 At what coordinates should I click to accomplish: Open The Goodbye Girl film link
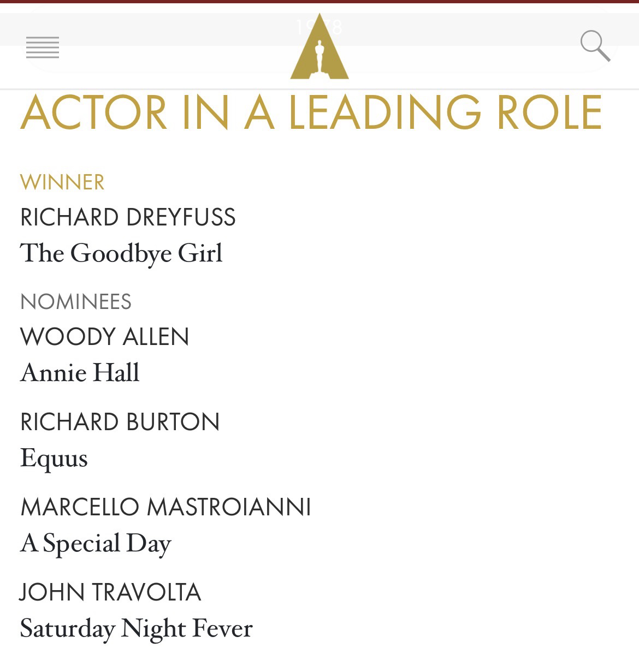(121, 253)
